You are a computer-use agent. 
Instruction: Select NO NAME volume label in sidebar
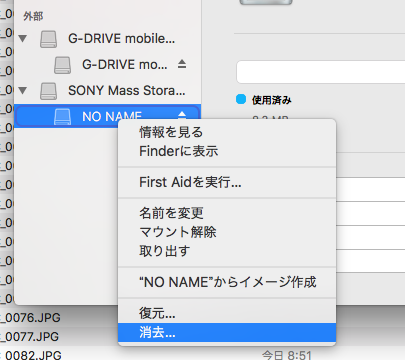(x=112, y=116)
